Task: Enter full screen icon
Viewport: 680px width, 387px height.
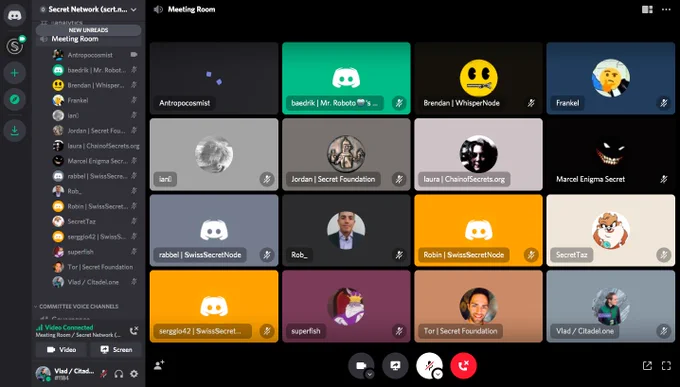Action: (x=666, y=366)
